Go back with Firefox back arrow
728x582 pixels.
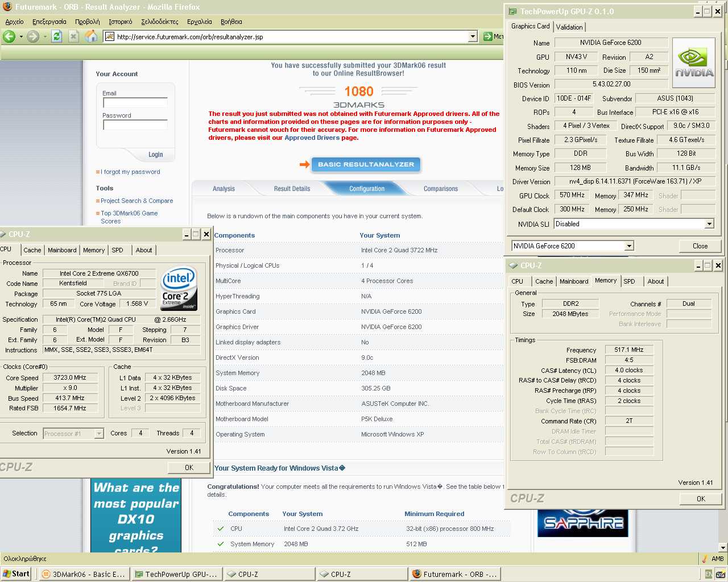9,36
